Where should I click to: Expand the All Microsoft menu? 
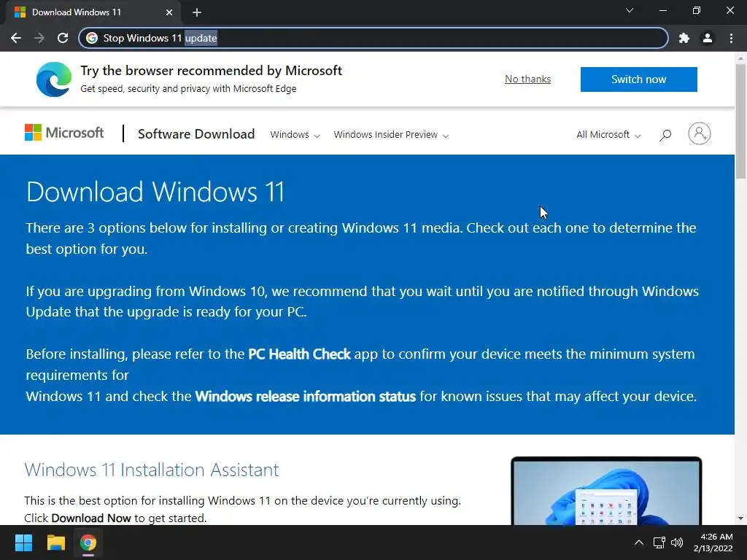coord(608,135)
